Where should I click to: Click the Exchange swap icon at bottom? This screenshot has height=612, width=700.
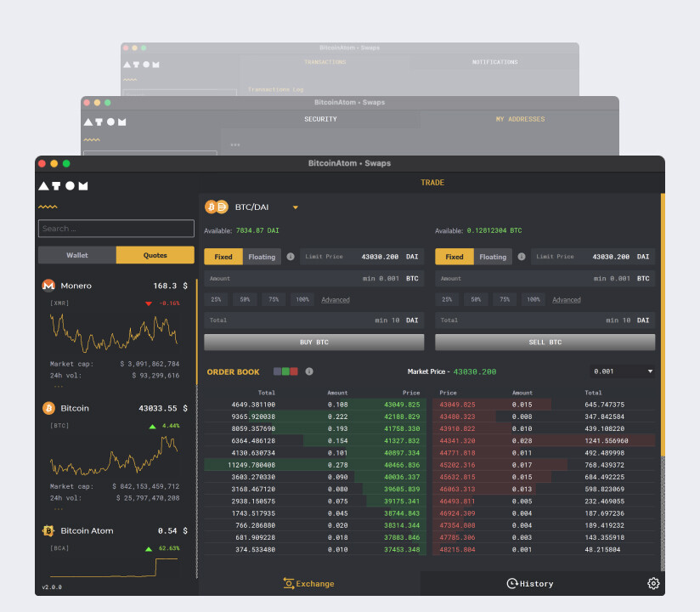tap(289, 583)
